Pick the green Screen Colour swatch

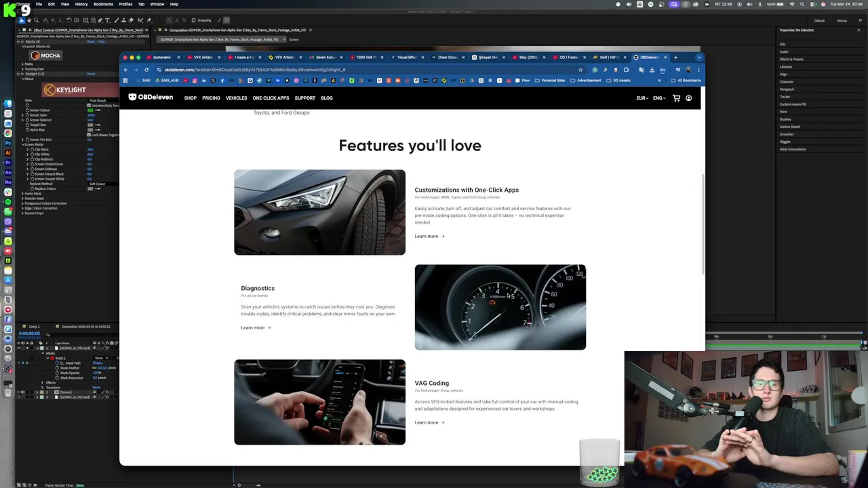click(90, 110)
